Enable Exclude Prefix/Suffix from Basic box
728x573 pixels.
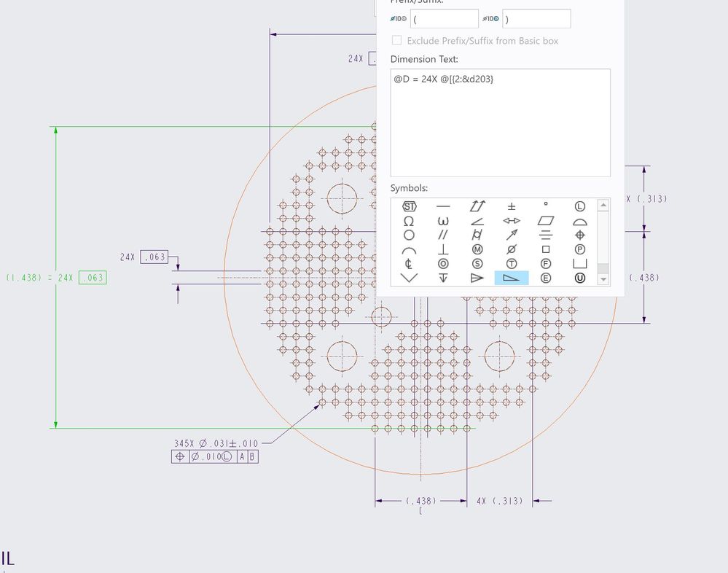tap(397, 41)
